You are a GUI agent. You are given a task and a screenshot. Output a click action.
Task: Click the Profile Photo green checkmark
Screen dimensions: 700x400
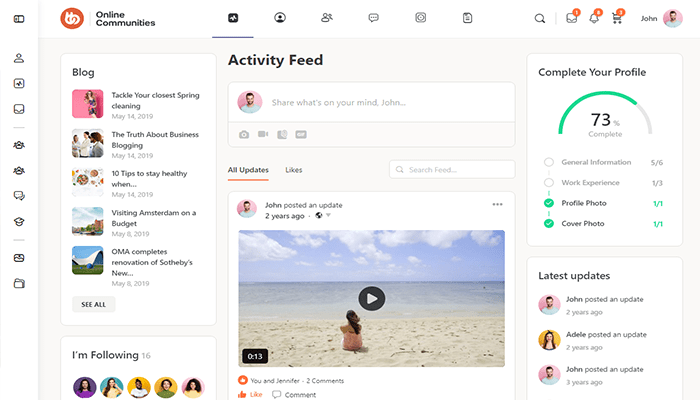pos(549,203)
